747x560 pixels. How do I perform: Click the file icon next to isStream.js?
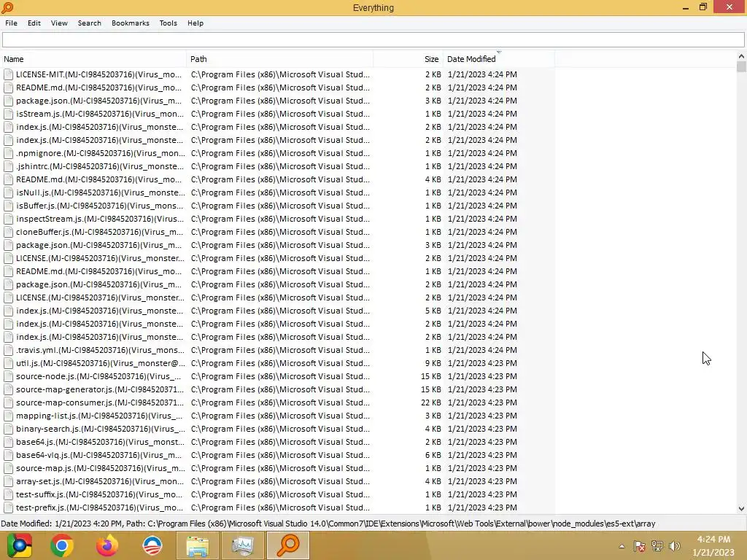pos(8,114)
